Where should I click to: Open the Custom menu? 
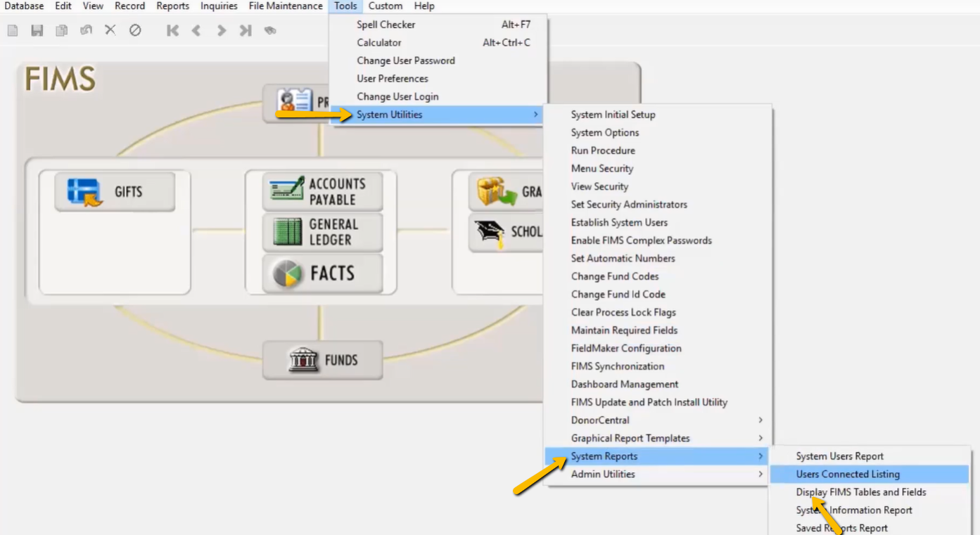(386, 6)
